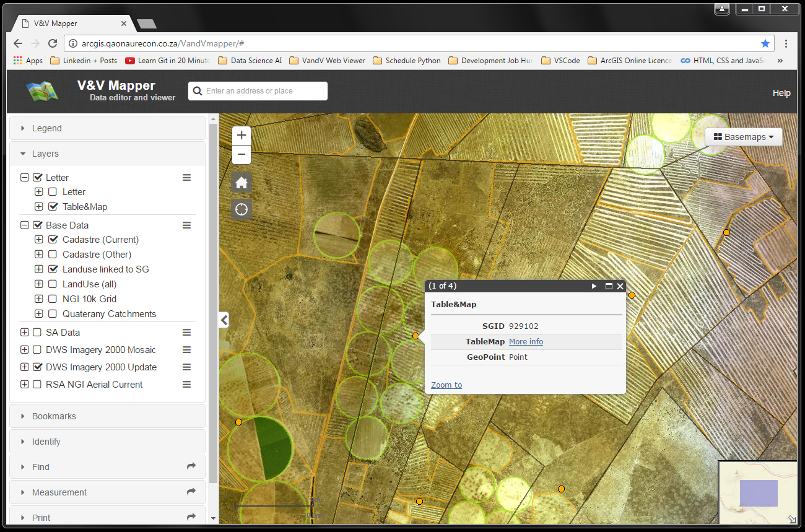Expand the Bookmarks panel
Image resolution: width=805 pixels, height=532 pixels.
tap(107, 416)
